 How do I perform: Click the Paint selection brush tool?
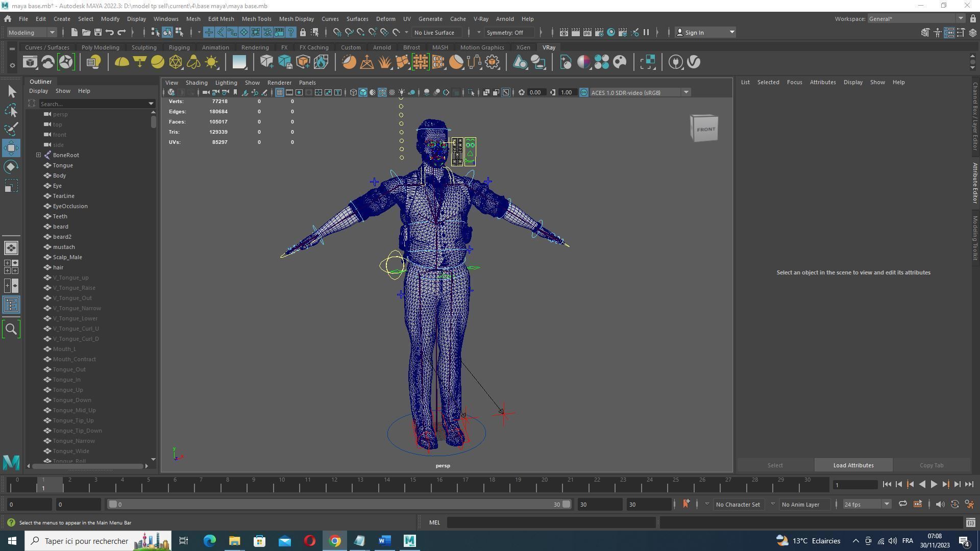pyautogui.click(x=11, y=129)
